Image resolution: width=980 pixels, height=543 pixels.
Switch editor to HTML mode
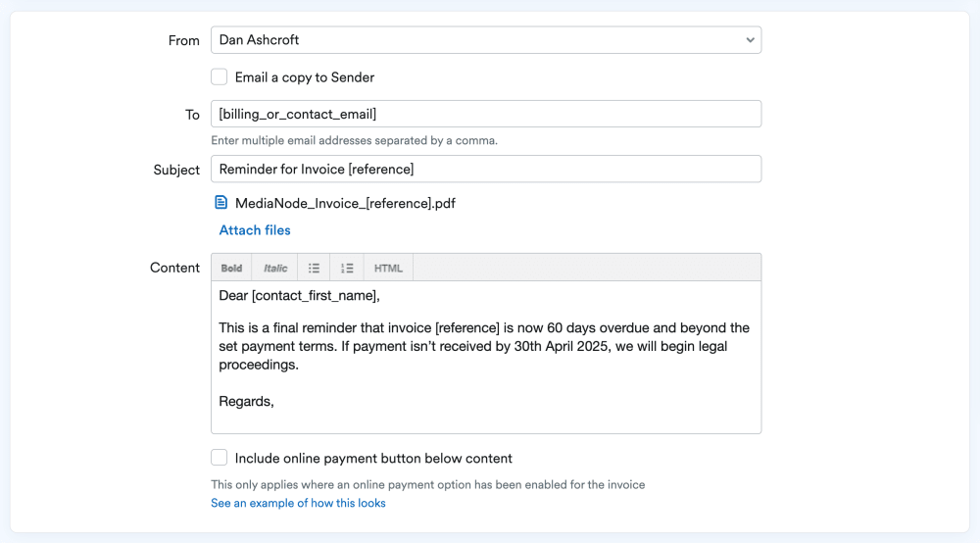pyautogui.click(x=388, y=268)
